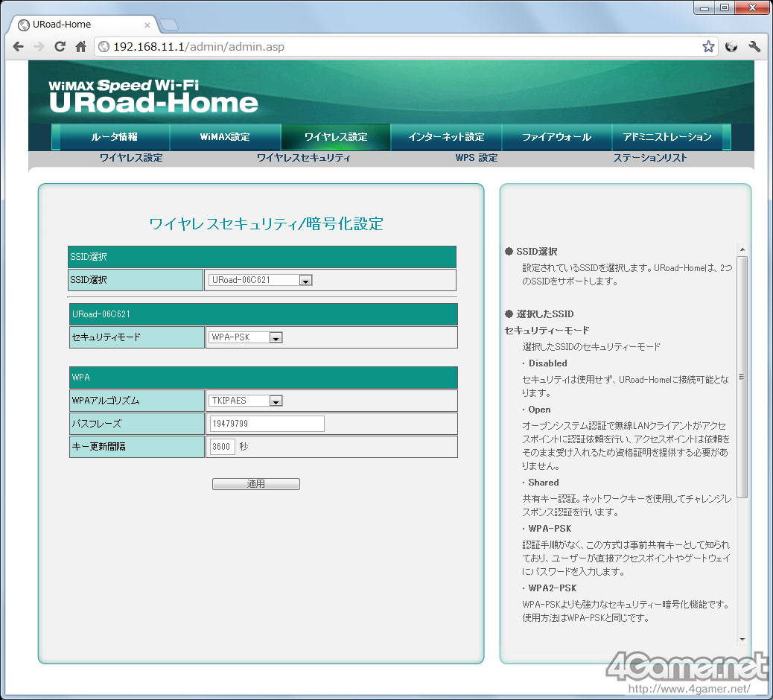The image size is (773, 700).
Task: Open the インターネット設定 menu tab
Action: tap(446, 137)
